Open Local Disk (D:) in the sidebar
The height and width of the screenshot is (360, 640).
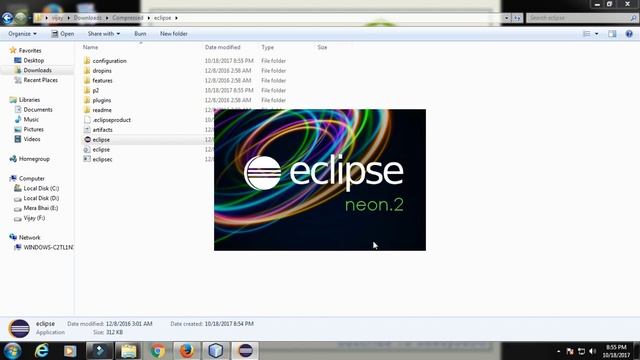point(41,198)
